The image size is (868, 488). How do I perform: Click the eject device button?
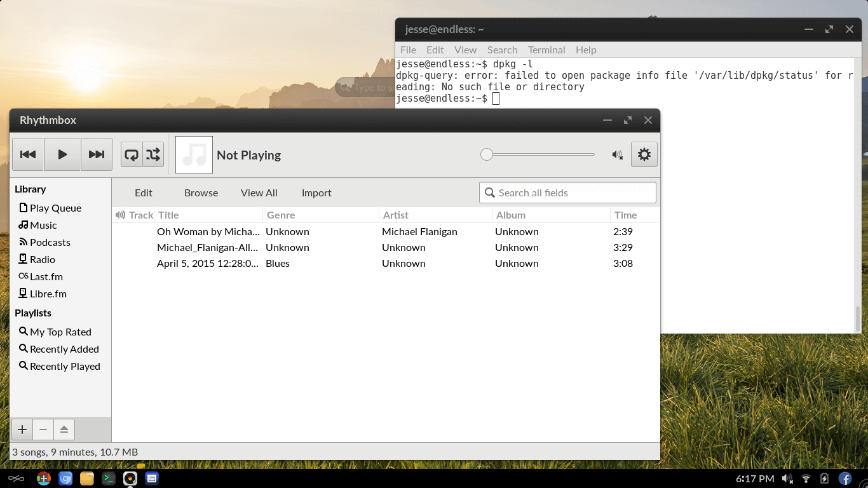[x=64, y=430]
